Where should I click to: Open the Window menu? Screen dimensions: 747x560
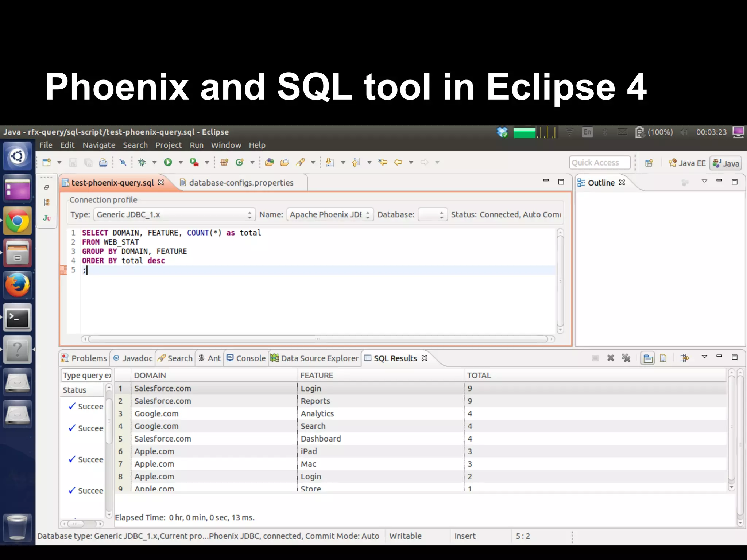(226, 145)
